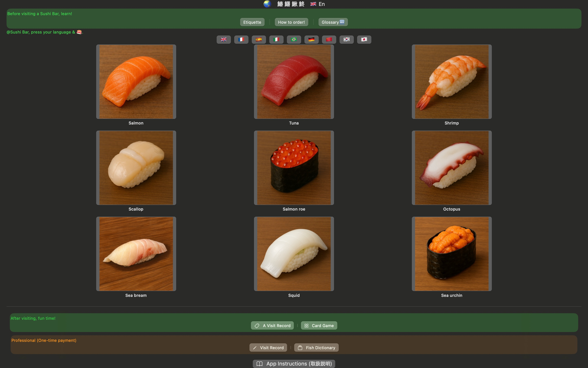The image size is (588, 368).
Task: Click the 'Salmon roe' label text
Action: (294, 209)
